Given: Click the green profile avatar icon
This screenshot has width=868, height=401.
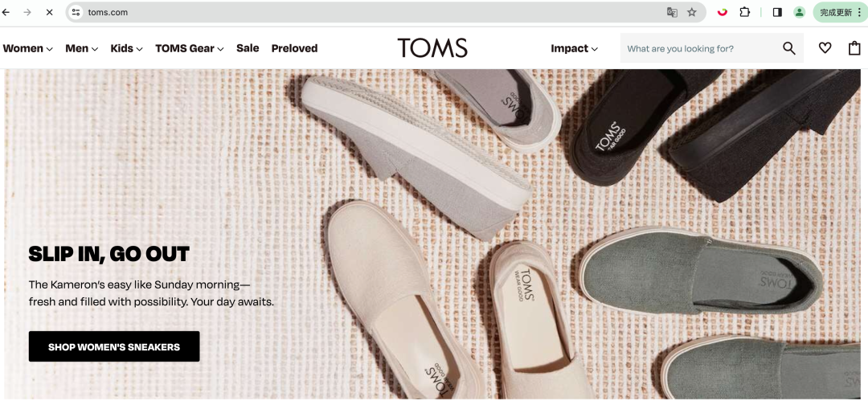Looking at the screenshot, I should [x=799, y=12].
